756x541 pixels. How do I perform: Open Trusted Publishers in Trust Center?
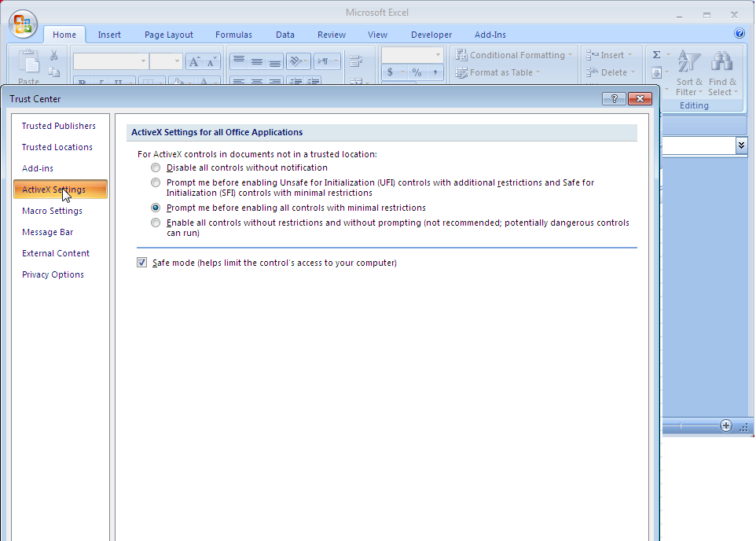(x=61, y=126)
